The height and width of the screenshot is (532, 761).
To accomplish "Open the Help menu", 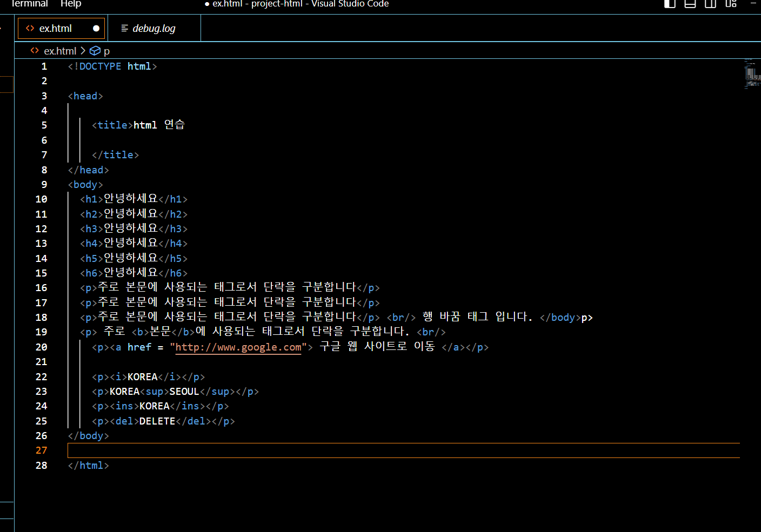I will click(71, 4).
